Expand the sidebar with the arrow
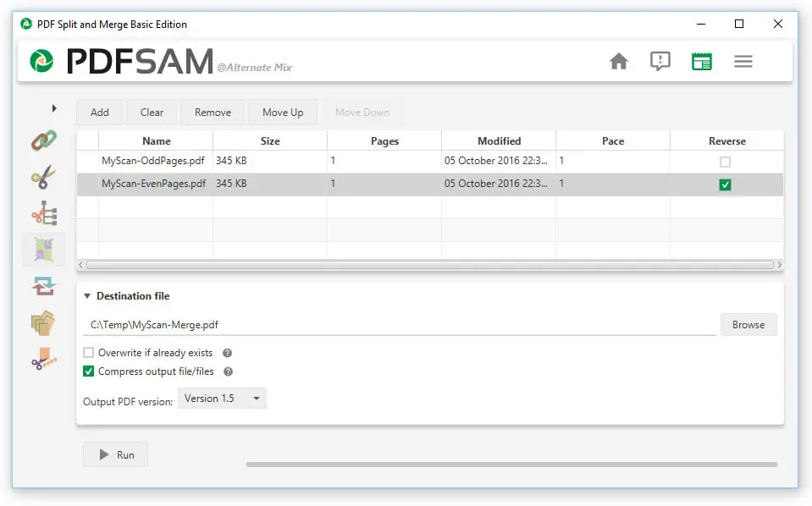 click(54, 108)
